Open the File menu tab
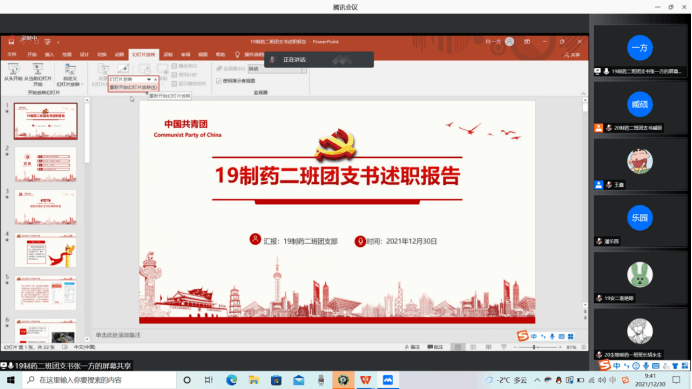This screenshot has height=389, width=692. tap(12, 55)
